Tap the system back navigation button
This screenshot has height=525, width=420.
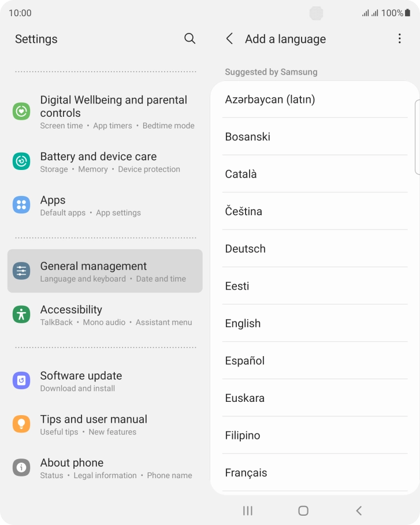click(x=359, y=511)
